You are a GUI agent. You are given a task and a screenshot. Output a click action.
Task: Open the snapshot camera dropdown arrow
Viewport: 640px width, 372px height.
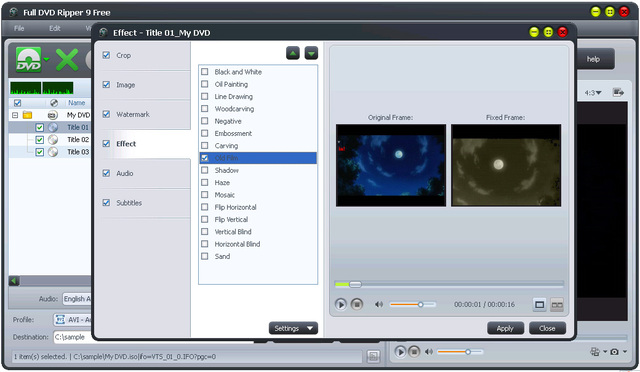click(625, 352)
